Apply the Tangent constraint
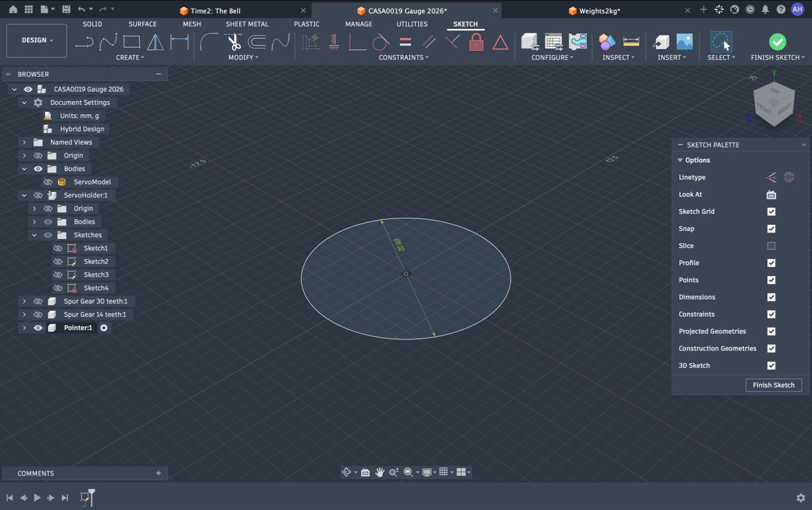 (381, 42)
